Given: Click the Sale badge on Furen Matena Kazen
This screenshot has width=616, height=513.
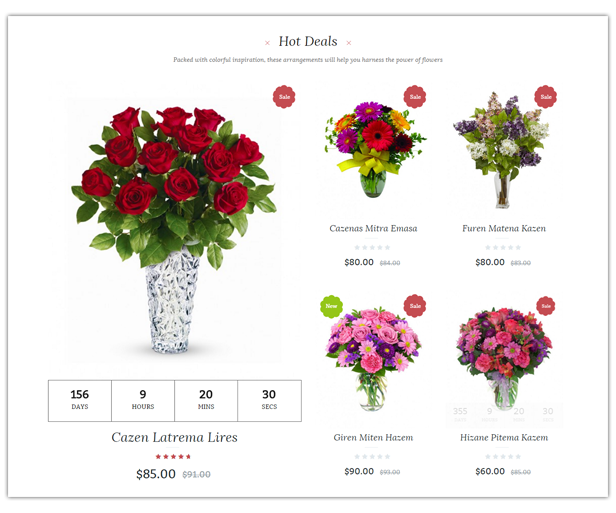Looking at the screenshot, I should [x=546, y=97].
